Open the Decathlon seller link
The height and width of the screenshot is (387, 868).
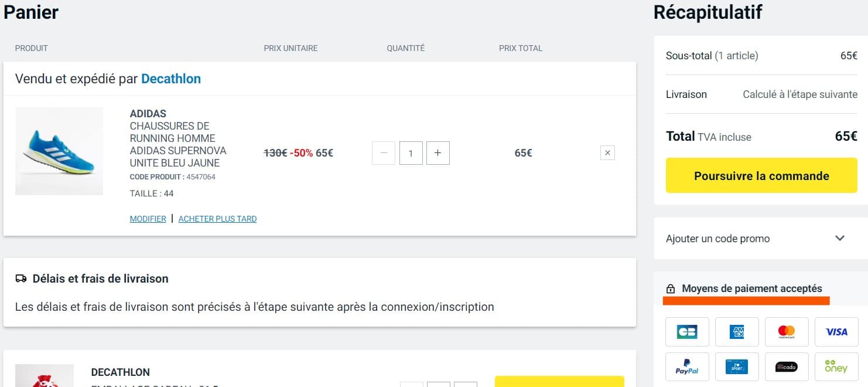pos(171,79)
